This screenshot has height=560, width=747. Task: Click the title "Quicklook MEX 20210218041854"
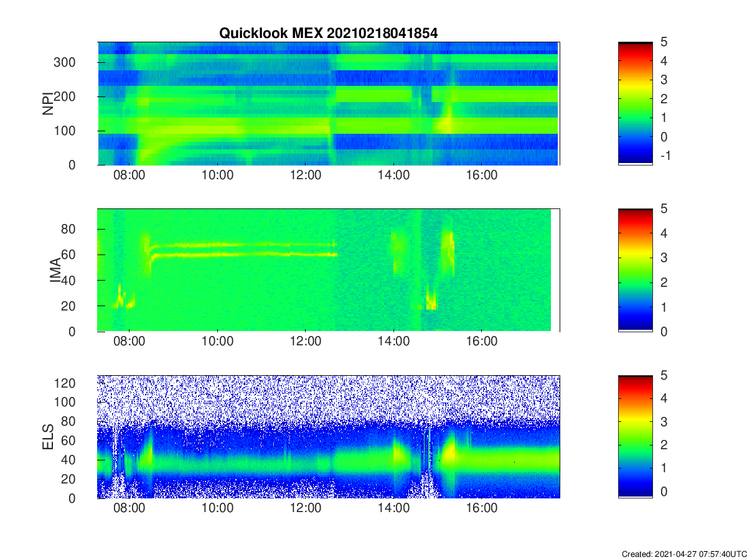point(328,34)
